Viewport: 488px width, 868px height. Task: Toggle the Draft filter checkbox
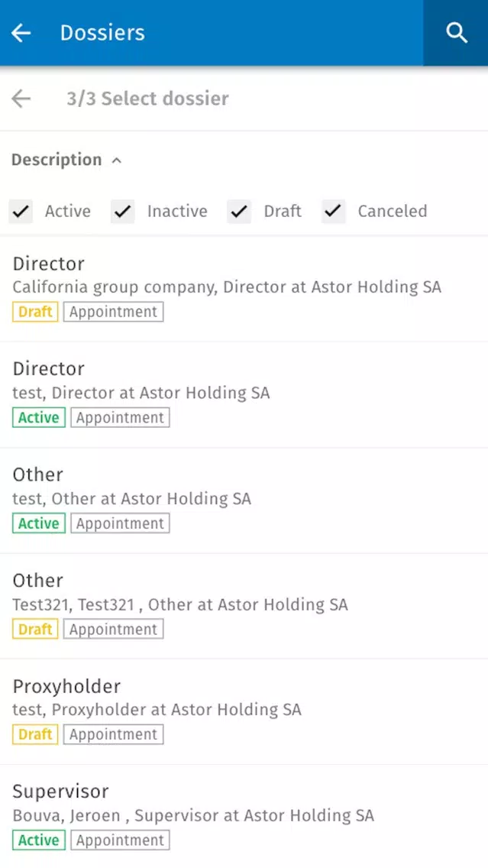click(x=239, y=211)
